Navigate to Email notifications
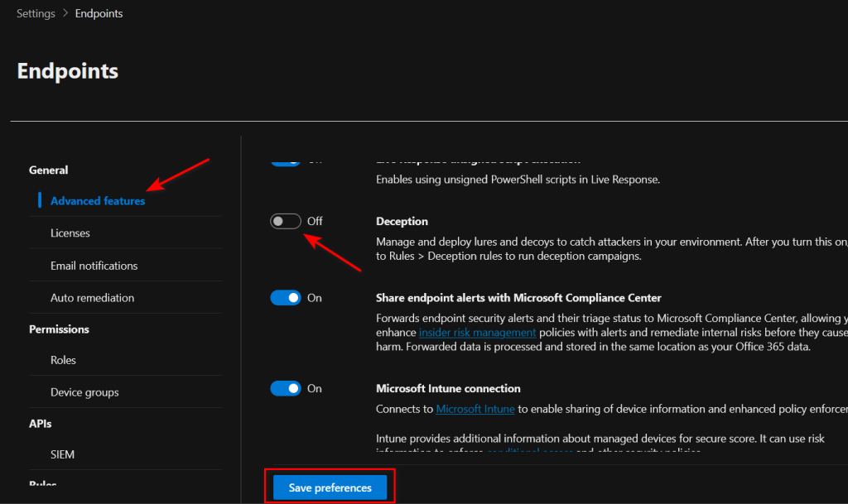848x504 pixels. click(94, 266)
